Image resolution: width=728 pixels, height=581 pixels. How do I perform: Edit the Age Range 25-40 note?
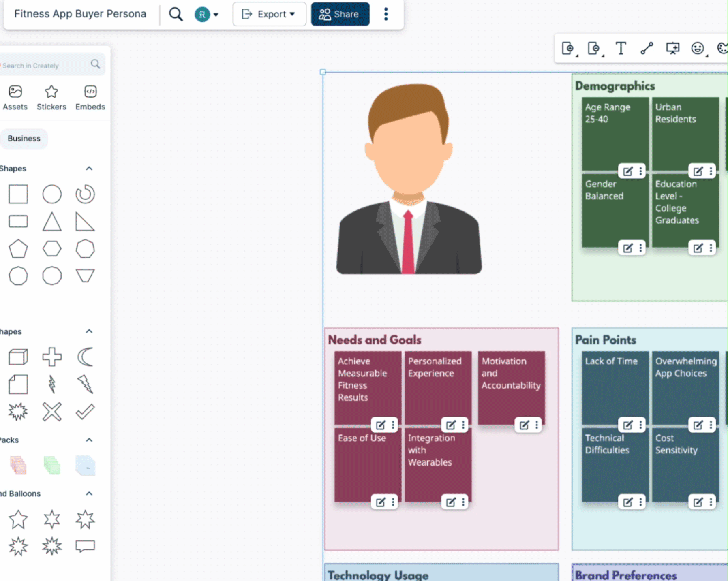(627, 171)
